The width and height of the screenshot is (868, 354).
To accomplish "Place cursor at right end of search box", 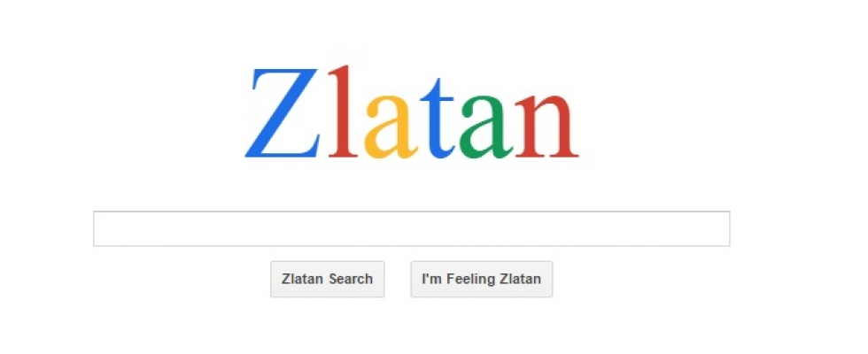I will [x=725, y=228].
